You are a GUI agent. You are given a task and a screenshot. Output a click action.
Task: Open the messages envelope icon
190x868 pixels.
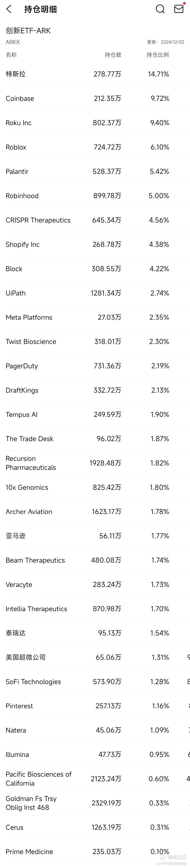(179, 9)
